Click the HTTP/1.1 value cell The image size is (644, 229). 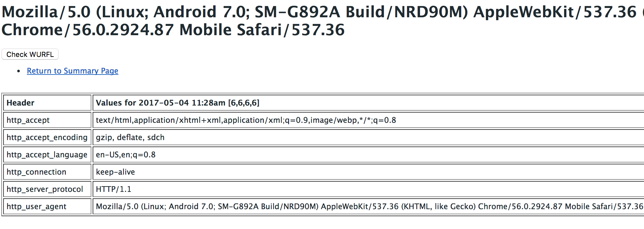(x=113, y=189)
